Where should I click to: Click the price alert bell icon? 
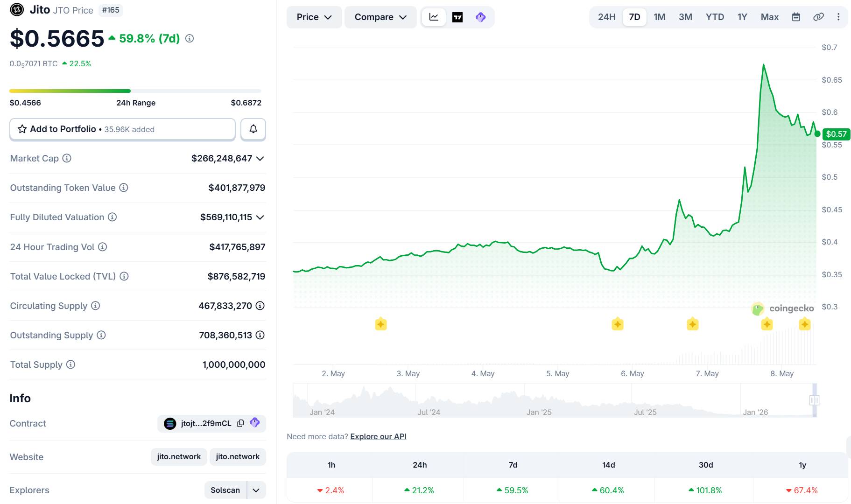coord(253,129)
